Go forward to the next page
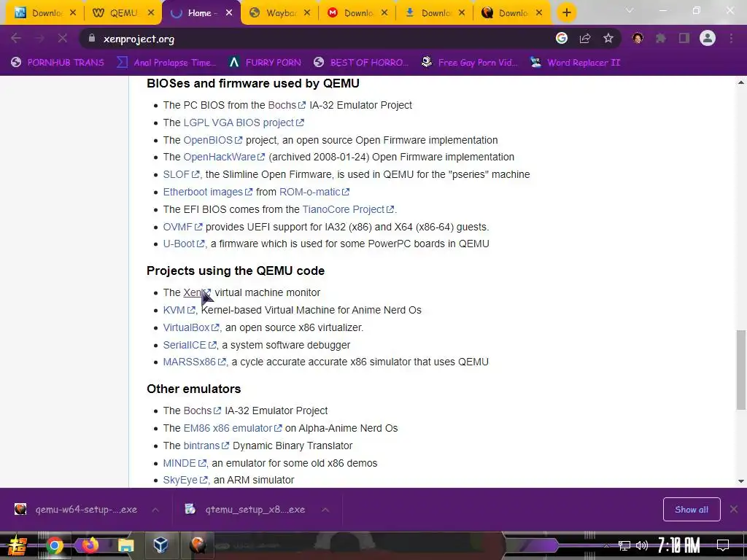 point(39,38)
